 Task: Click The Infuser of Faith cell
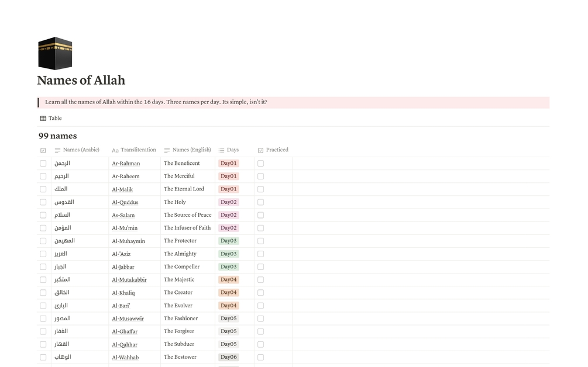pos(188,228)
